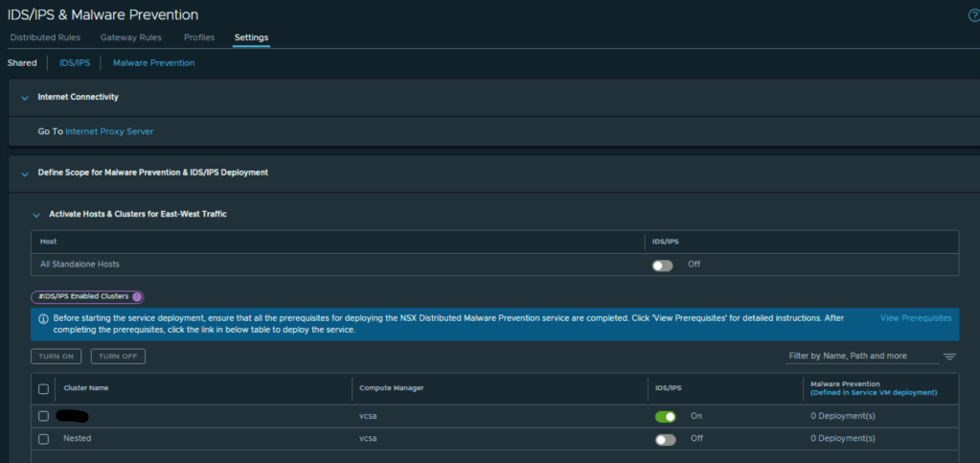Click the Filter by Name, Path field
980x463 pixels.
click(x=860, y=356)
